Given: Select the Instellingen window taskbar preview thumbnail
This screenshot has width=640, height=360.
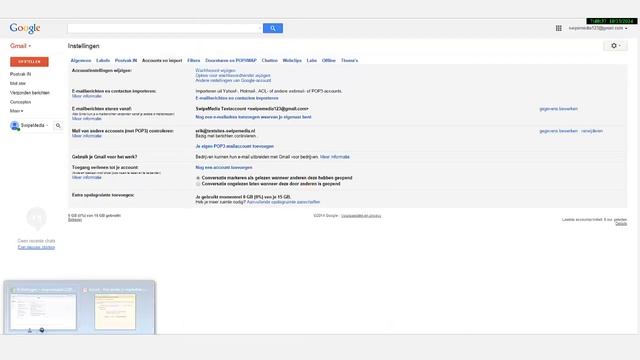Looking at the screenshot, I should [x=43, y=311].
